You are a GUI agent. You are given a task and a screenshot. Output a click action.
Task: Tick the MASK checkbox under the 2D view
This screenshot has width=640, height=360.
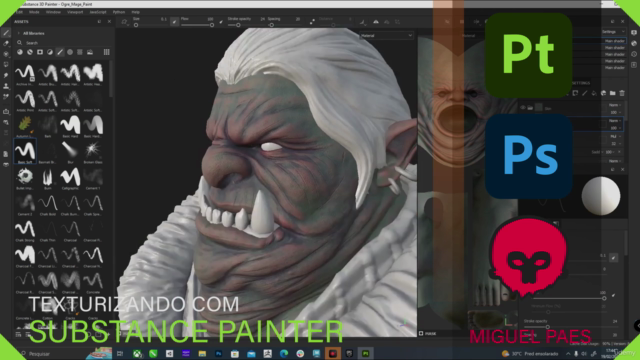point(421,333)
